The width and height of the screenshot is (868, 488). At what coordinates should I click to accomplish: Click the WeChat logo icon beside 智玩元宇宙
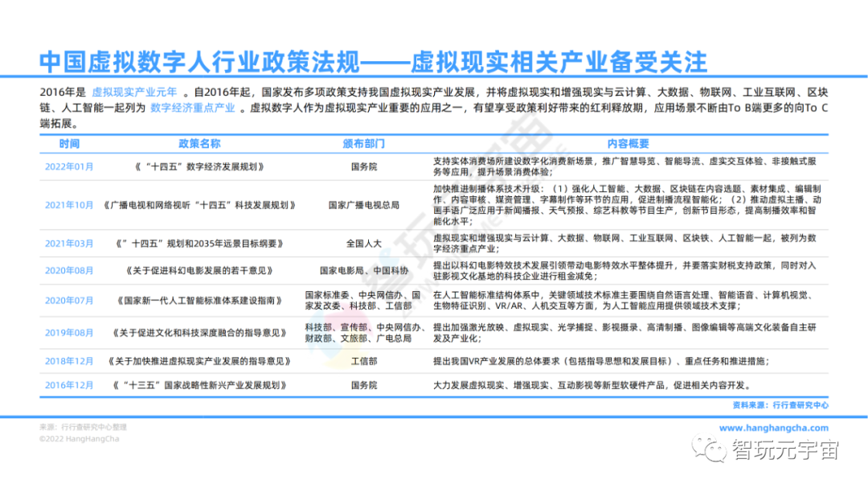(x=709, y=449)
